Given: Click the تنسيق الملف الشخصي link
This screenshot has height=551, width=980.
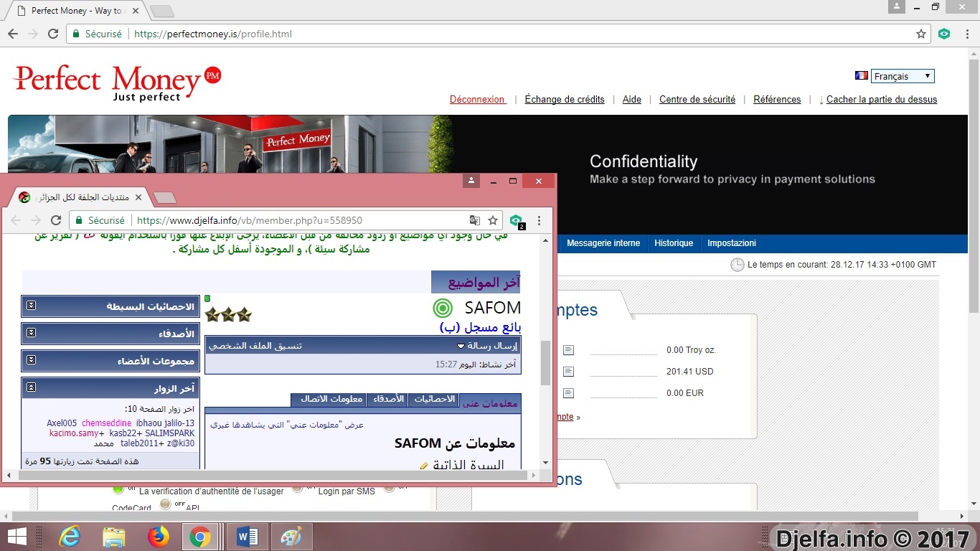Looking at the screenshot, I should 255,346.
